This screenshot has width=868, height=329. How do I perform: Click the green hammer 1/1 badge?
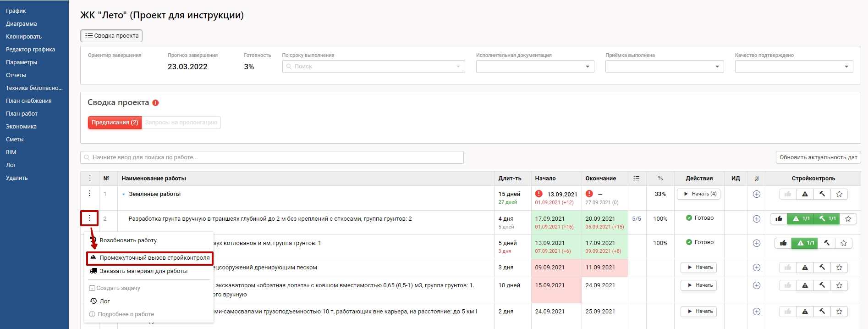coord(827,219)
